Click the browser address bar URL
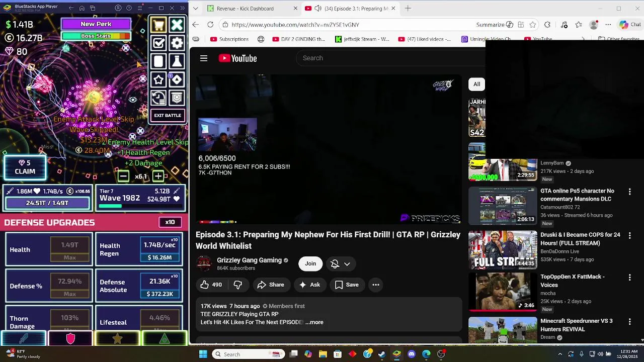Image resolution: width=644 pixels, height=362 pixels. point(295,25)
